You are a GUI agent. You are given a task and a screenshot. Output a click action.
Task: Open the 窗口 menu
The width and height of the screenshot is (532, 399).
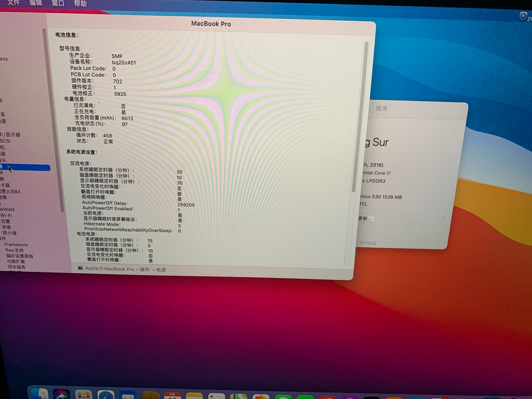coord(58,3)
